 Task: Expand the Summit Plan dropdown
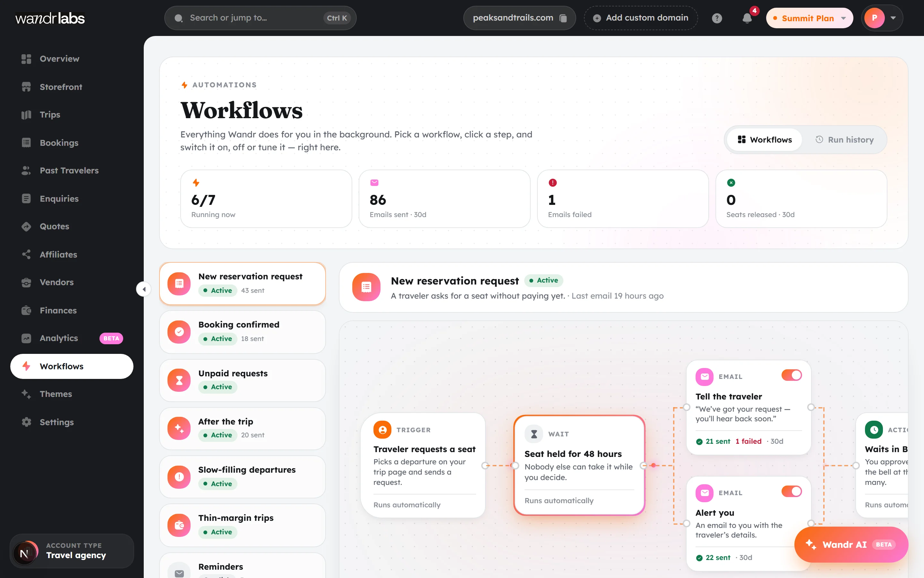click(x=809, y=18)
